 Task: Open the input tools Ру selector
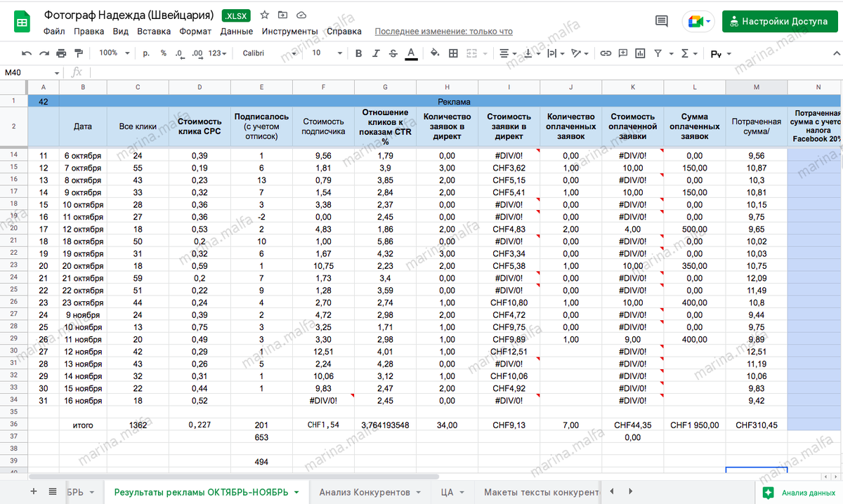tap(721, 53)
